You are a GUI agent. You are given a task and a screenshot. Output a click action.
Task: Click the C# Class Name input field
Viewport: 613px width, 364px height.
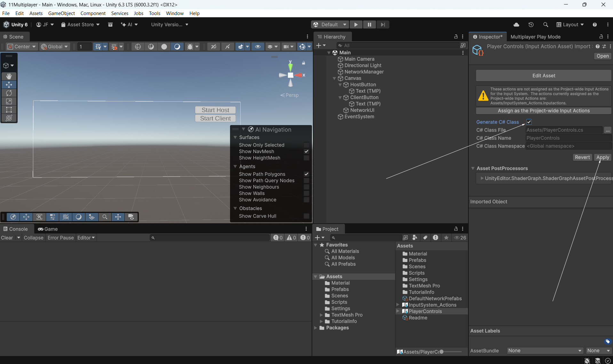pyautogui.click(x=568, y=138)
